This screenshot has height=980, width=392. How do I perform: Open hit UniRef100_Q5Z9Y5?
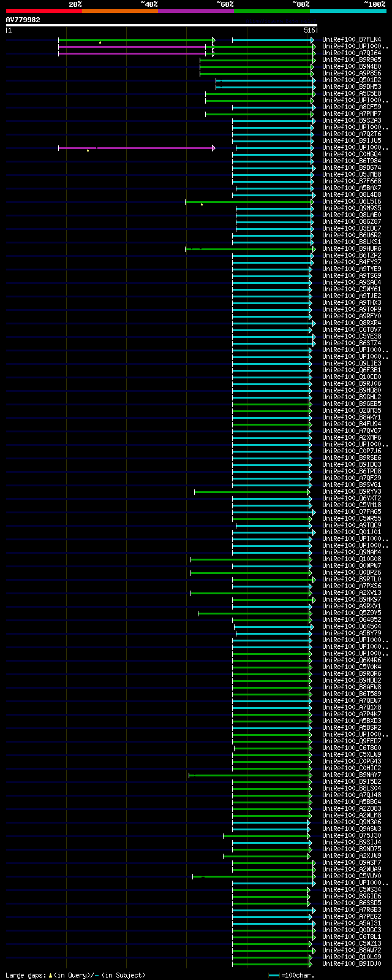(352, 613)
